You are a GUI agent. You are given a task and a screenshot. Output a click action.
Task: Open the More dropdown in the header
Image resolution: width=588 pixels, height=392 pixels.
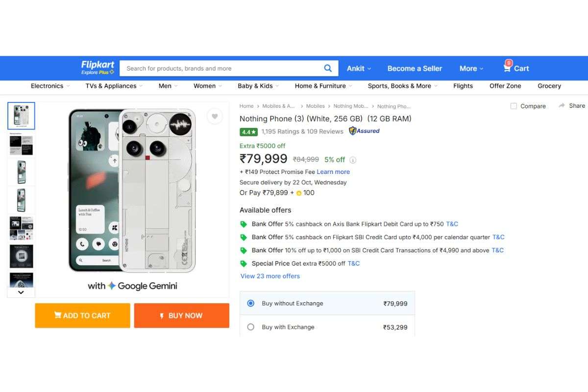pos(470,68)
